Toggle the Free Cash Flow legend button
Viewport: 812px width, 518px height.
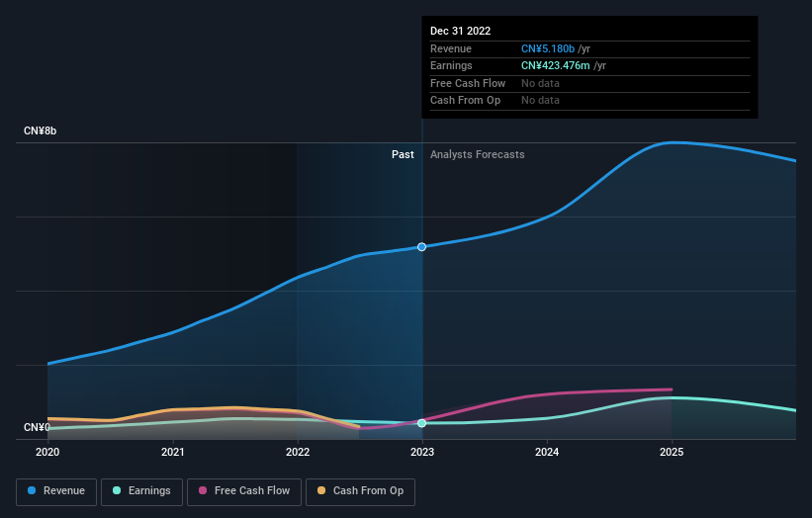244,491
